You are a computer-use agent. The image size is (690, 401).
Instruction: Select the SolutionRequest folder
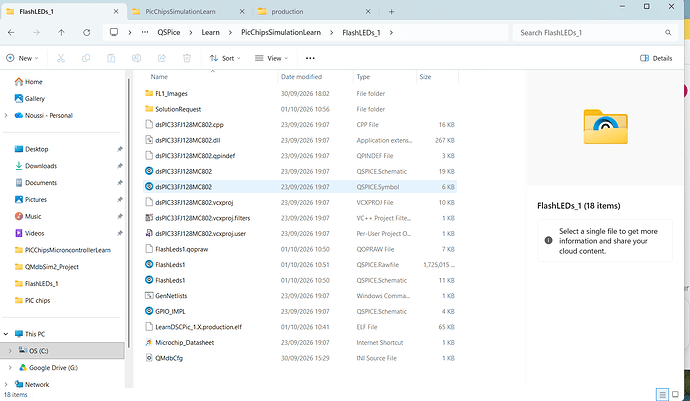[x=178, y=109]
